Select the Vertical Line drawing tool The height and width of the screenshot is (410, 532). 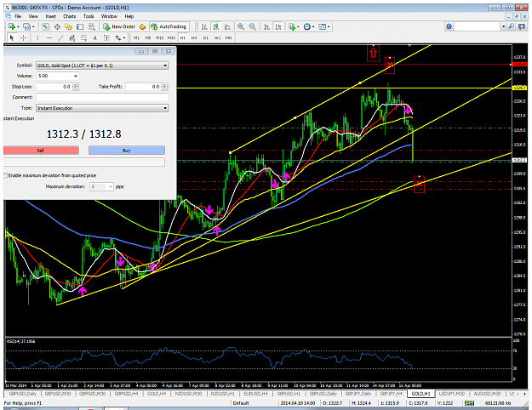[37, 38]
